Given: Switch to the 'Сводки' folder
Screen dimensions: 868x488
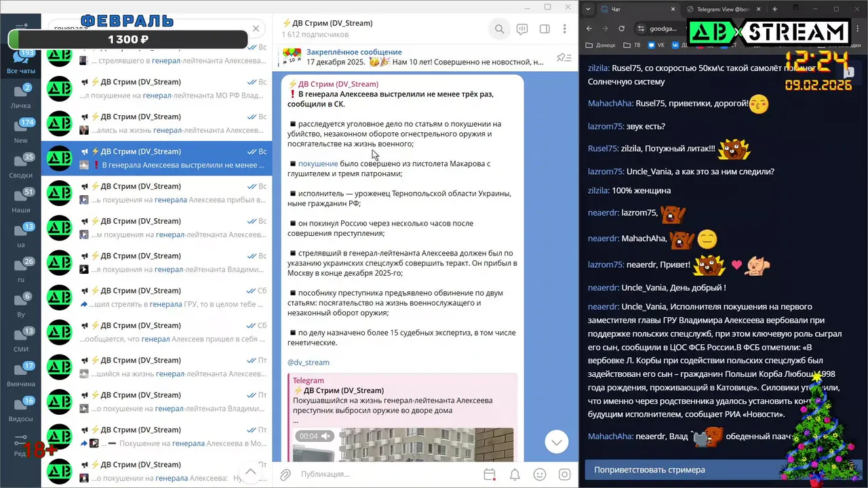Looking at the screenshot, I should tap(21, 166).
